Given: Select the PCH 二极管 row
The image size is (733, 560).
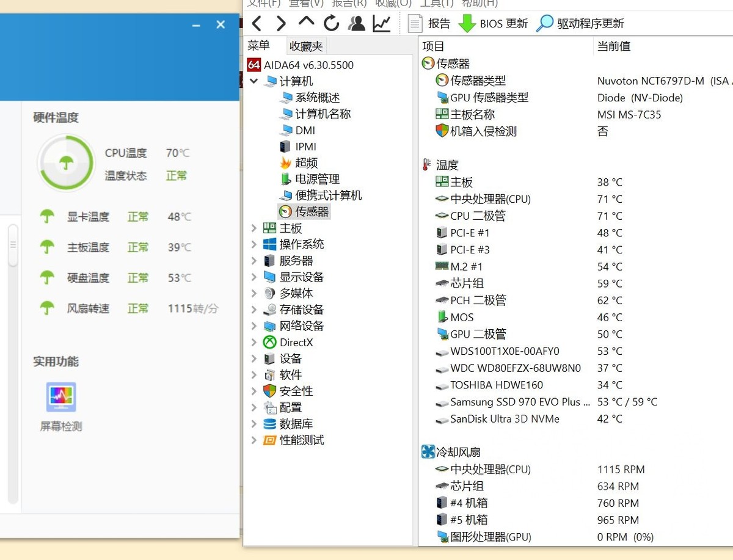Looking at the screenshot, I should (x=576, y=300).
